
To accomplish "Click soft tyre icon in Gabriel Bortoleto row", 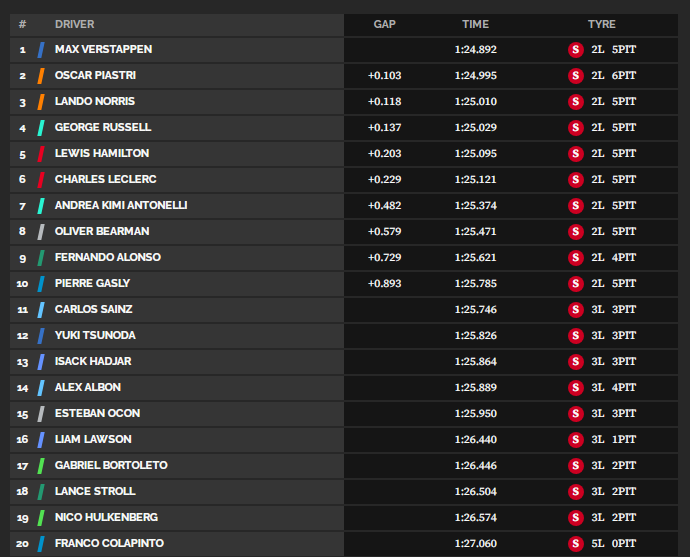I will (576, 466).
